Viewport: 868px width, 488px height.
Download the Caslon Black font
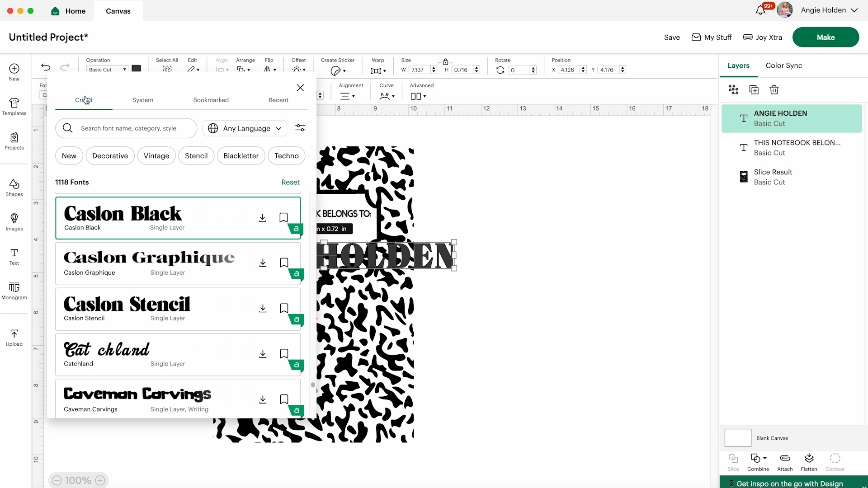[x=262, y=218]
